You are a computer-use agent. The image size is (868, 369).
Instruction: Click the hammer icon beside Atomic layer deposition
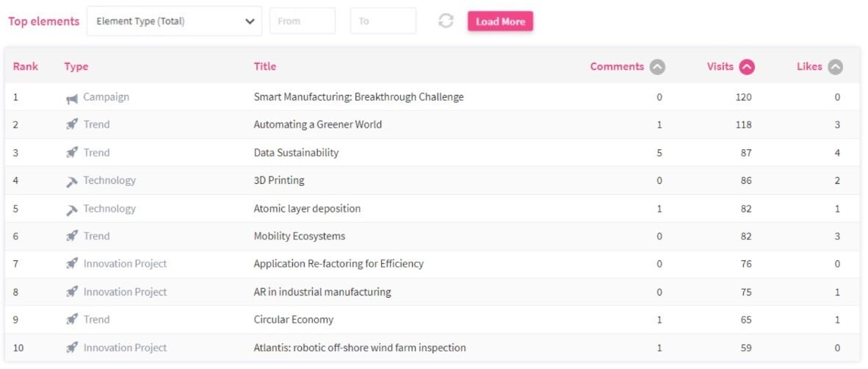point(71,209)
